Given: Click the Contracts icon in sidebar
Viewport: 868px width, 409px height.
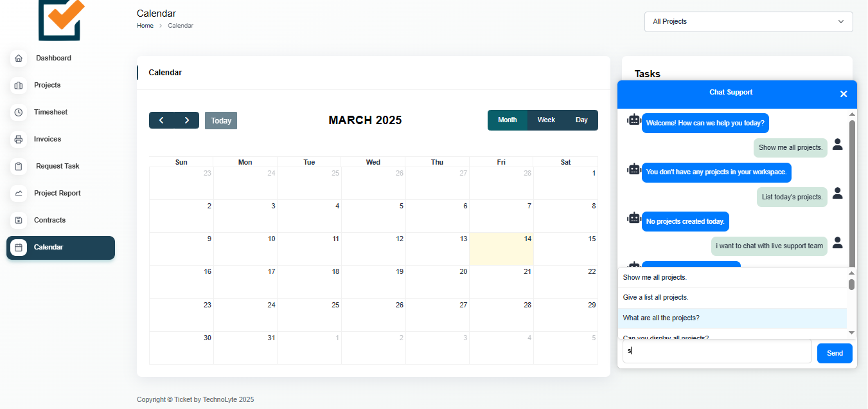Looking at the screenshot, I should [x=19, y=221].
